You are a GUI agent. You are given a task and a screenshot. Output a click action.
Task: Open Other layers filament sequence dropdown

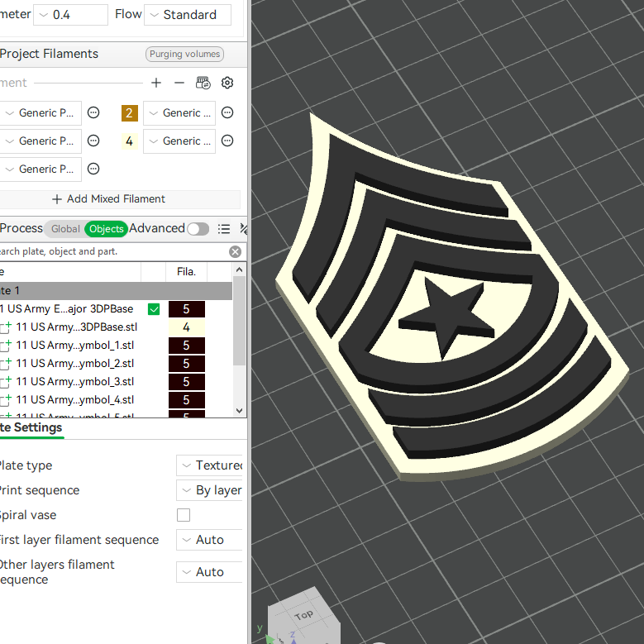tap(209, 572)
